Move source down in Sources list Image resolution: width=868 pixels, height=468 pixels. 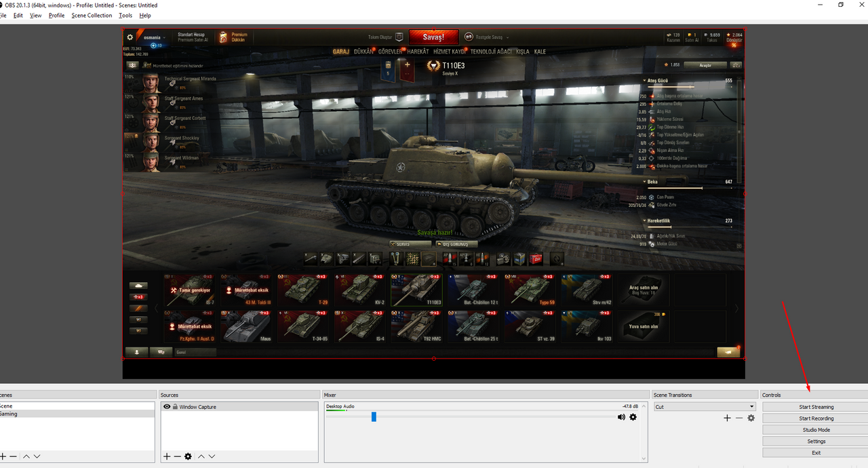212,456
